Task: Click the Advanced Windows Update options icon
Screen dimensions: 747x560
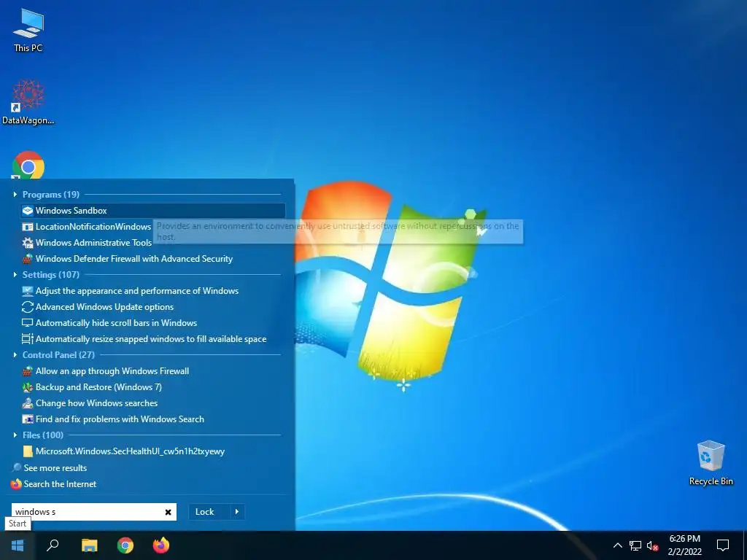Action: point(28,307)
